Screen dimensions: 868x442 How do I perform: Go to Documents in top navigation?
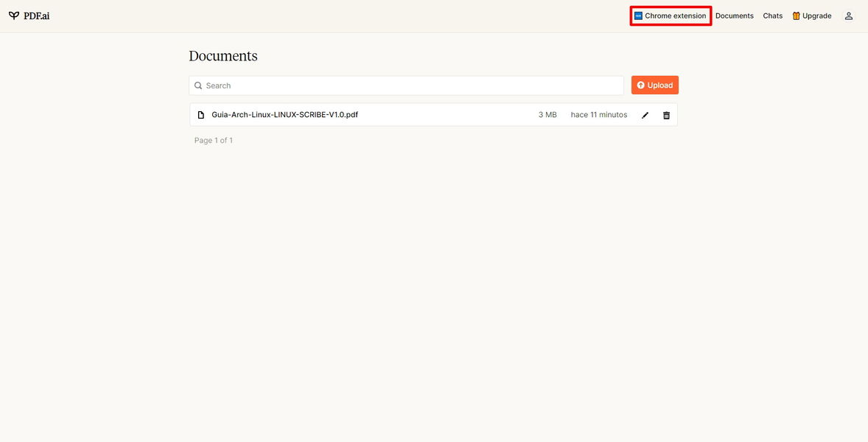click(x=735, y=16)
